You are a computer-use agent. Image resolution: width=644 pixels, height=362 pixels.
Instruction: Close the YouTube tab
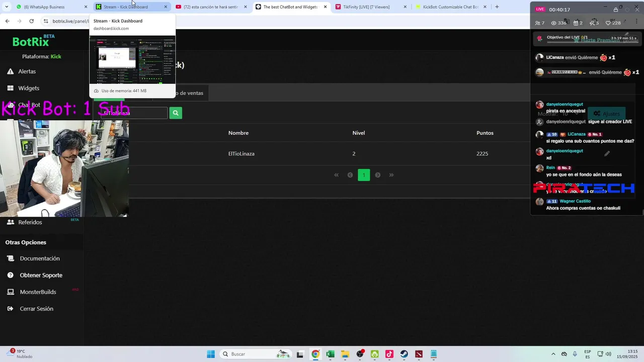[246, 7]
